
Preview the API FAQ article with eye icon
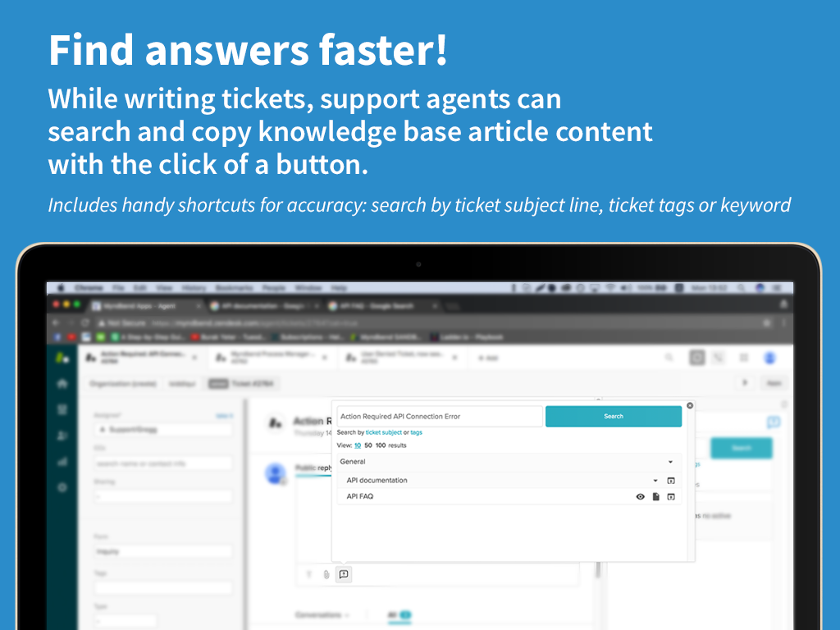pyautogui.click(x=641, y=496)
